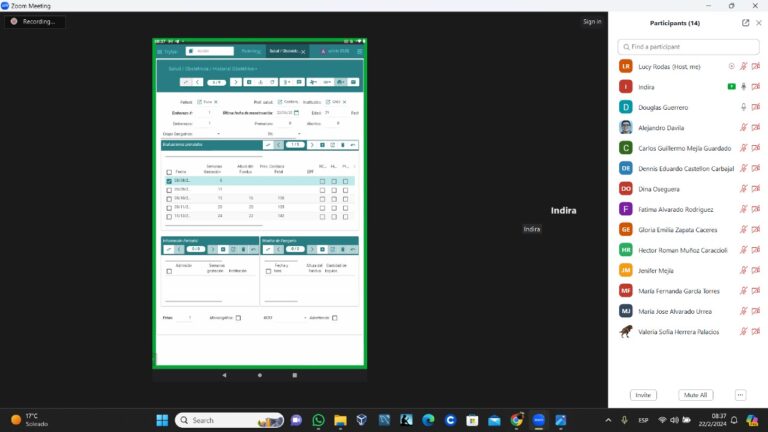
Task: Click Dina Oseguera's camera-off icon
Action: click(756, 189)
